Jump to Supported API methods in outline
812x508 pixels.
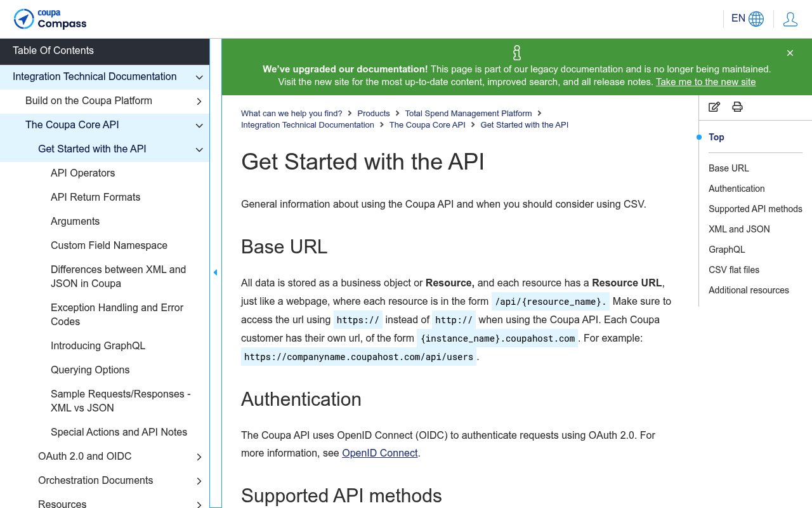click(756, 209)
